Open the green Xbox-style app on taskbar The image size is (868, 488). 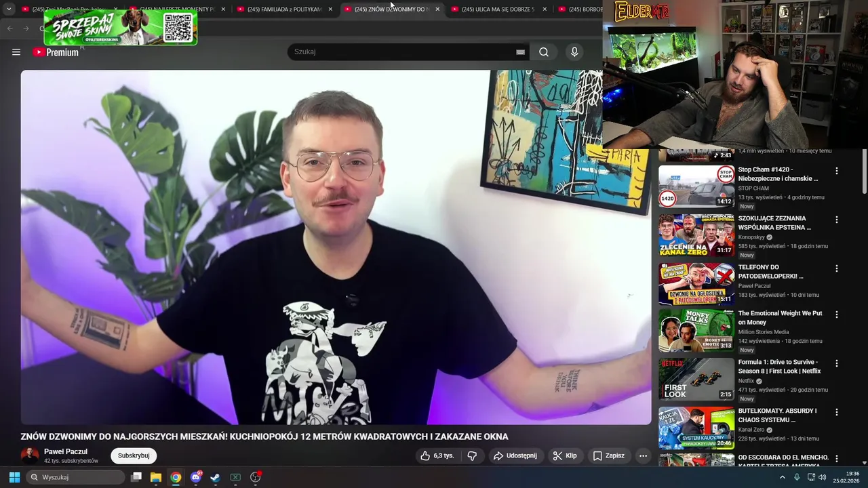pyautogui.click(x=235, y=477)
